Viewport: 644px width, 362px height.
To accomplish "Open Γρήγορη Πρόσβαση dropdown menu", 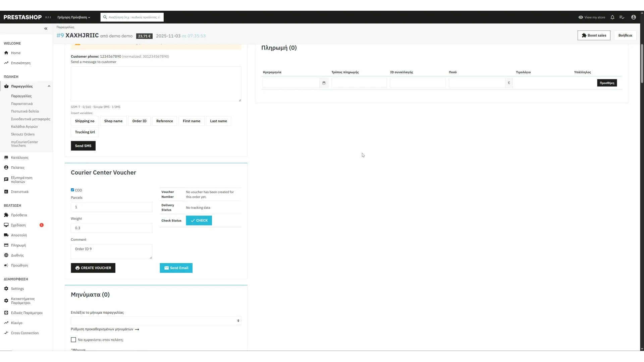I will (x=74, y=17).
